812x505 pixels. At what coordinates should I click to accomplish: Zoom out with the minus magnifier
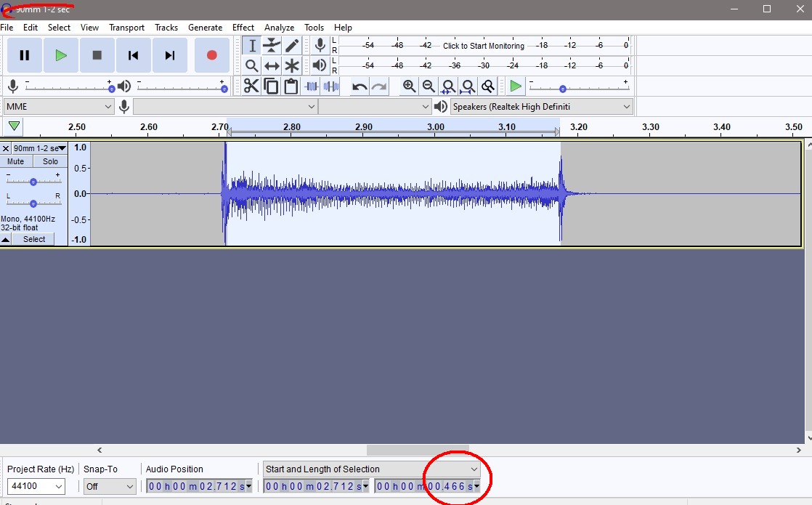(x=429, y=86)
